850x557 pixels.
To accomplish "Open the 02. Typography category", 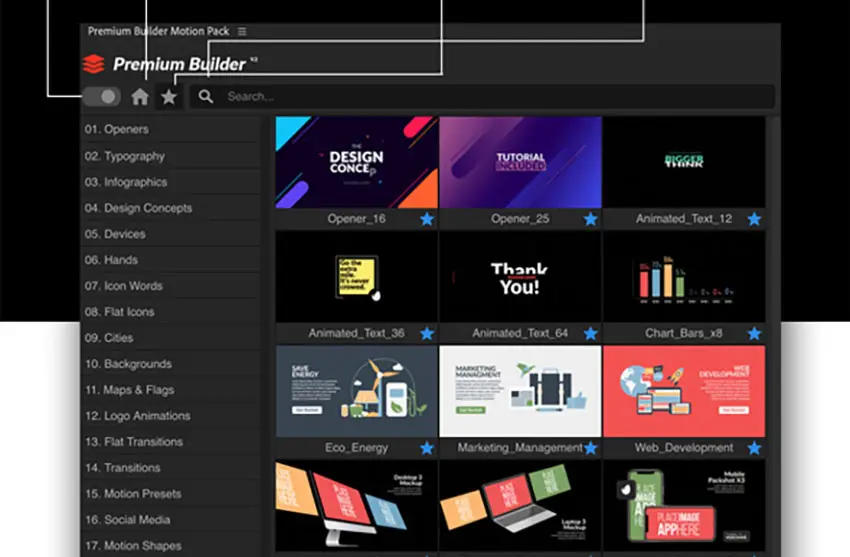I will pyautogui.click(x=170, y=156).
